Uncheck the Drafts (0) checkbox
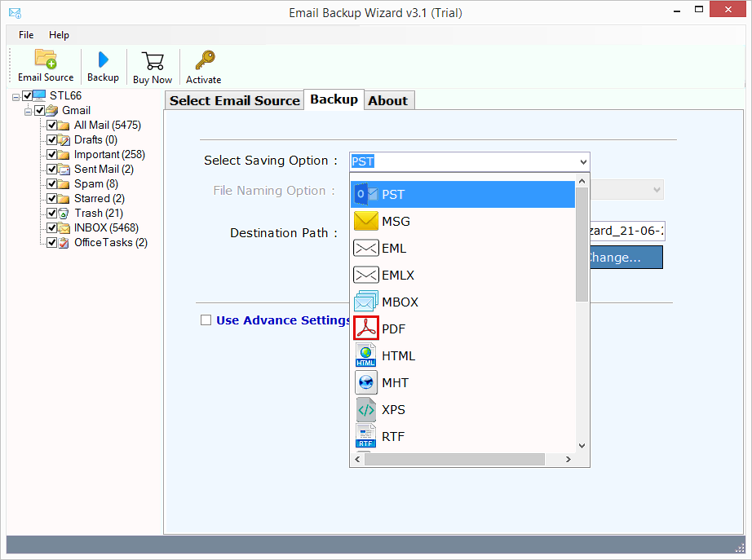This screenshot has width=752, height=560. coord(52,140)
